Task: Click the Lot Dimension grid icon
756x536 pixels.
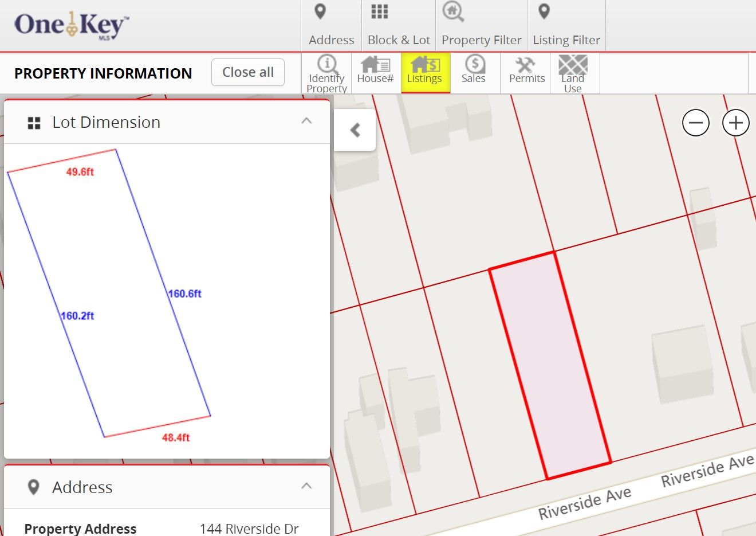Action: click(34, 123)
